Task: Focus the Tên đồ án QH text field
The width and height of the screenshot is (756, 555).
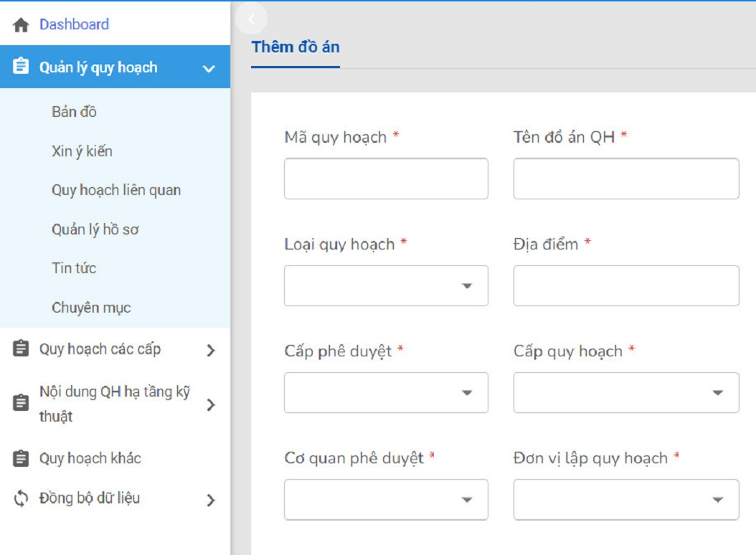Action: pyautogui.click(x=625, y=179)
